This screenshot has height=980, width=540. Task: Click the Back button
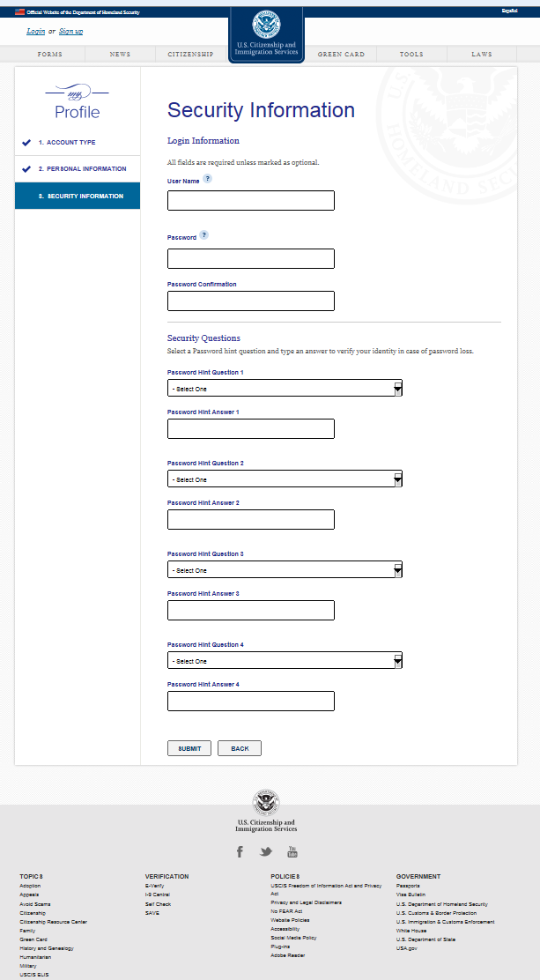point(240,748)
